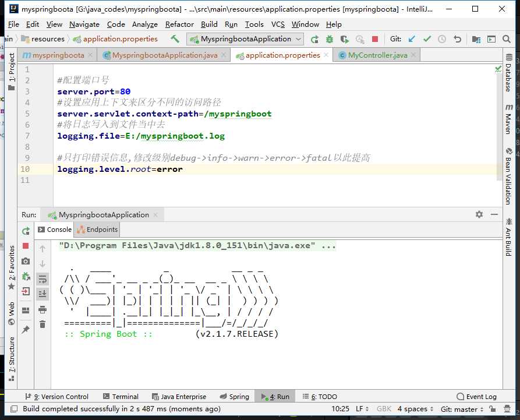This screenshot has width=520, height=420.
Task: Open the 9: Version Control tool window
Action: click(56, 397)
